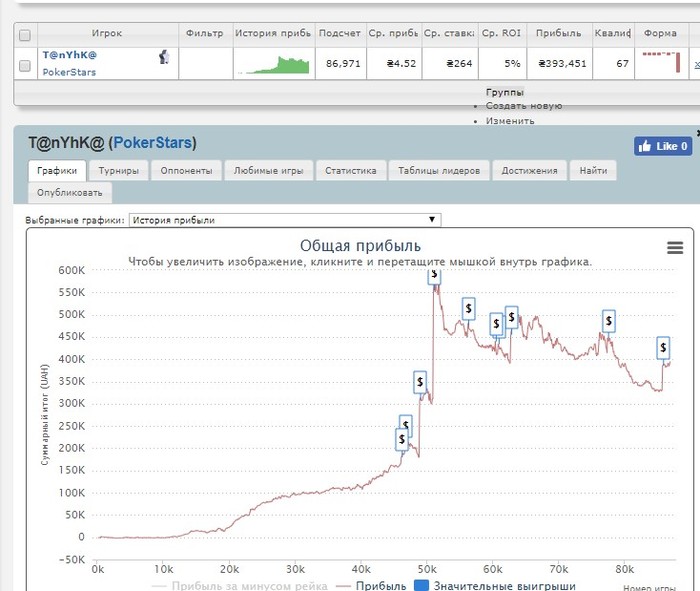Click the dollar marker near 500K after peak
700x591 pixels.
(x=468, y=308)
